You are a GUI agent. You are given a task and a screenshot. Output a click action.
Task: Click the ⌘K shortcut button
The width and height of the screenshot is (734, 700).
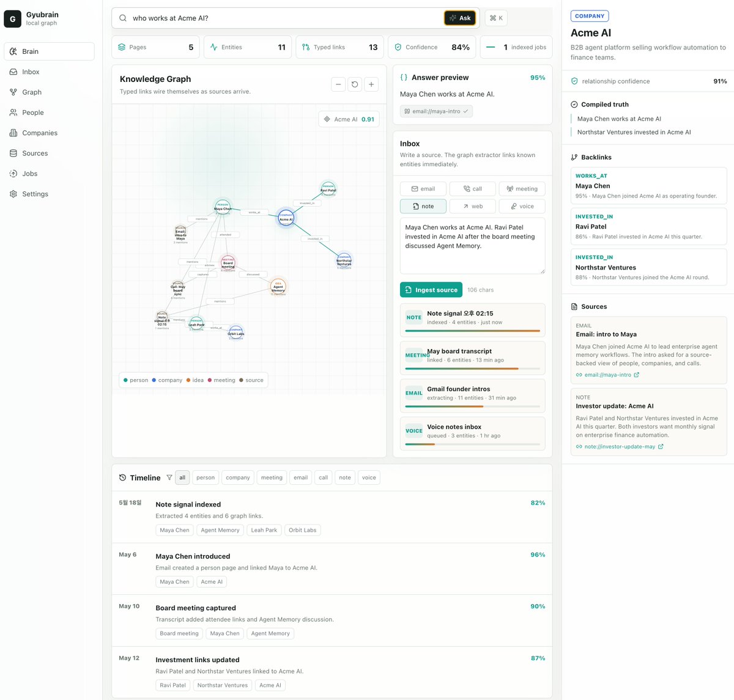[x=496, y=18]
